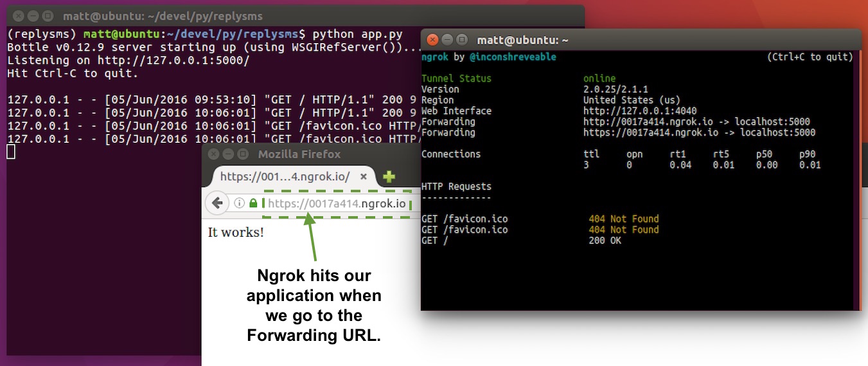
Task: Click the http://0017a414.ngrok.io forwarding line
Action: 696,122
